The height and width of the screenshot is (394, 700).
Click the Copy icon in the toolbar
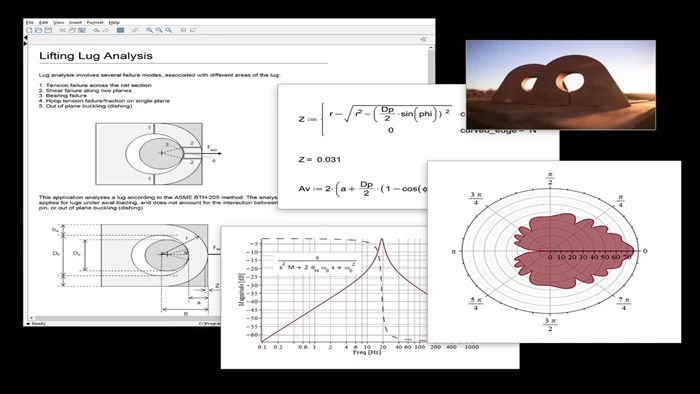(72, 30)
